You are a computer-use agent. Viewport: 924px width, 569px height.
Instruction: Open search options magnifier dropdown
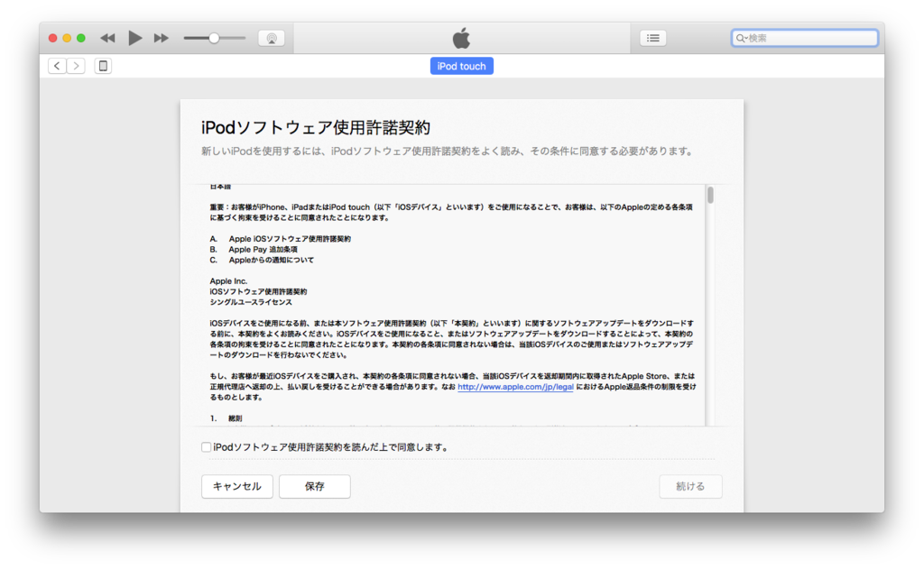[x=742, y=38]
